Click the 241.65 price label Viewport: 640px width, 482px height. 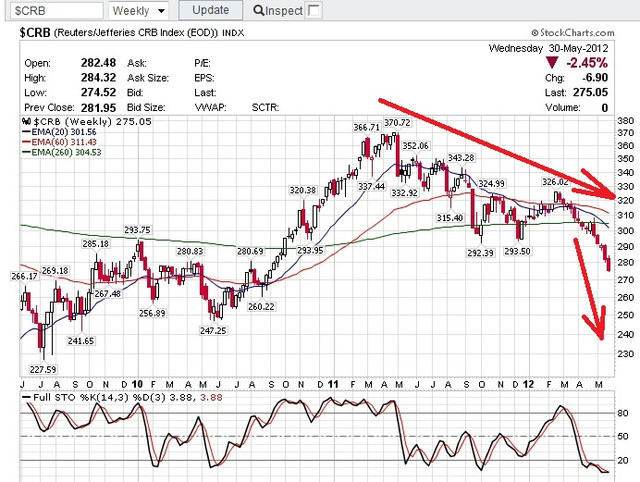[81, 341]
